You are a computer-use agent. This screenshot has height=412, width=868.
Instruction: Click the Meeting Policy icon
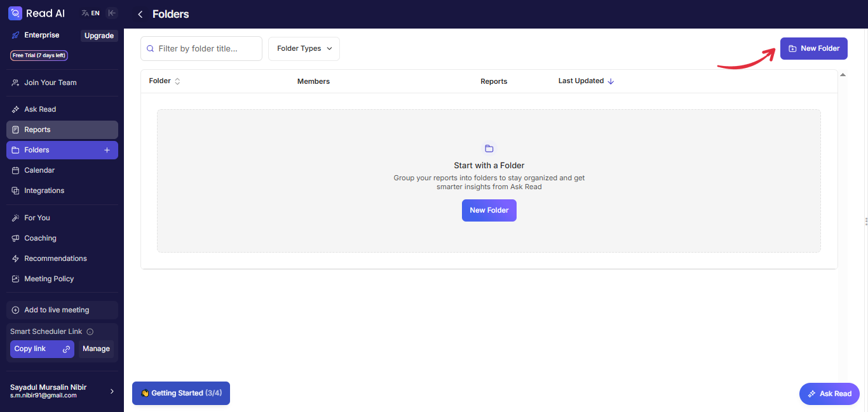(x=15, y=279)
